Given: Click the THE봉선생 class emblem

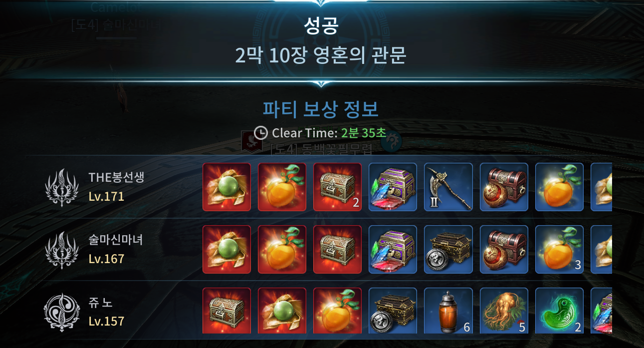Looking at the screenshot, I should pyautogui.click(x=61, y=187).
